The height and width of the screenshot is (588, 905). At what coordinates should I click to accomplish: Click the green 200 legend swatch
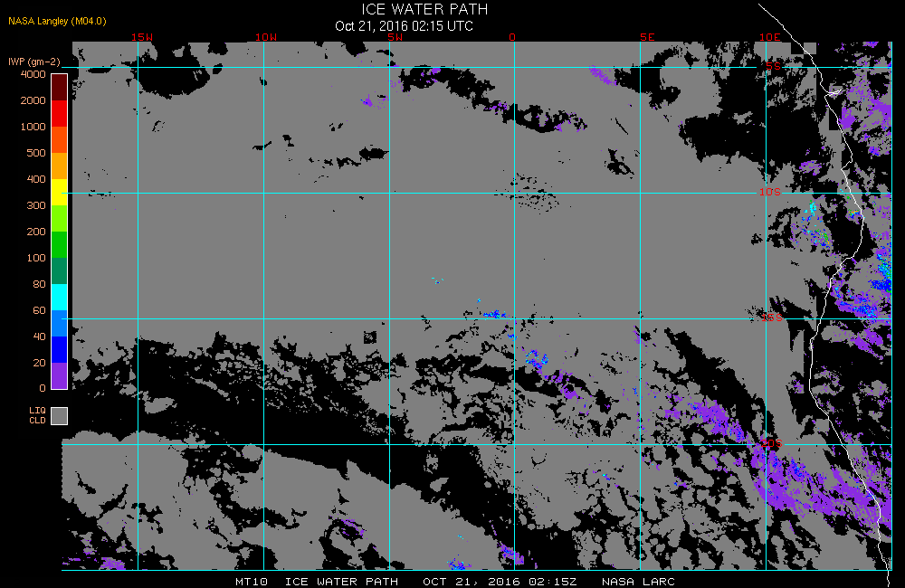click(x=60, y=244)
